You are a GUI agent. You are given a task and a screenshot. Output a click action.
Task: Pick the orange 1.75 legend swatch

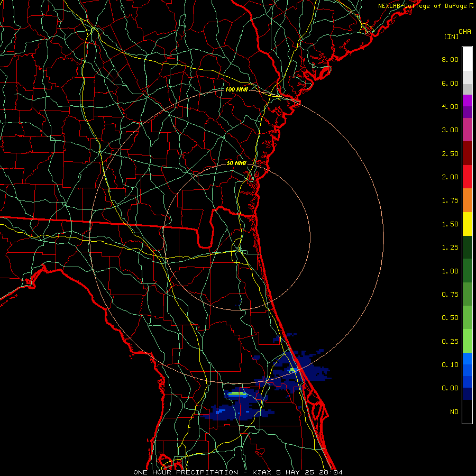click(x=467, y=200)
